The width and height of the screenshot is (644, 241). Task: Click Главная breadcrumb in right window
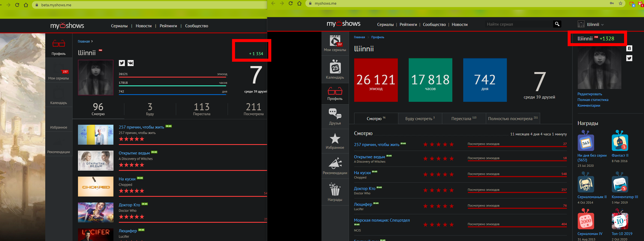coord(359,37)
